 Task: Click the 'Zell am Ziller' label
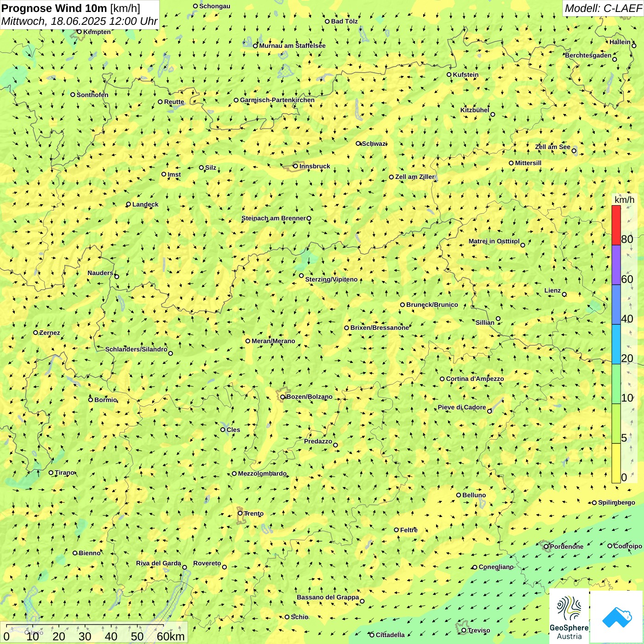point(415,177)
